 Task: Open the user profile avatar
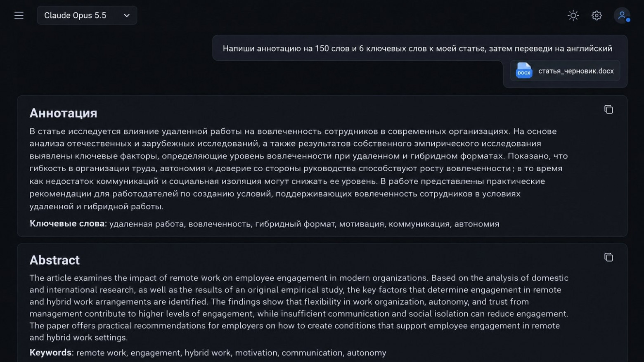point(622,16)
